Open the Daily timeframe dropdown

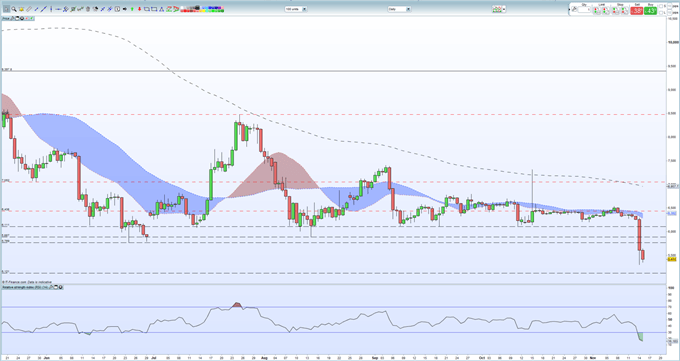(399, 9)
